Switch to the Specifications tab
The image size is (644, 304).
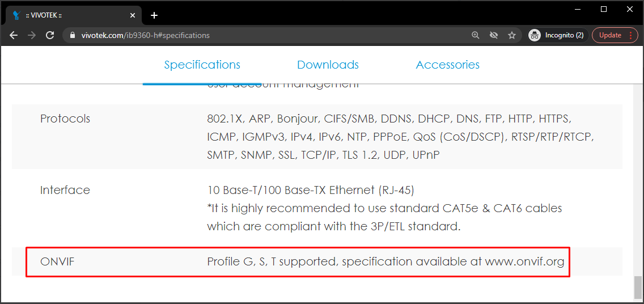202,65
